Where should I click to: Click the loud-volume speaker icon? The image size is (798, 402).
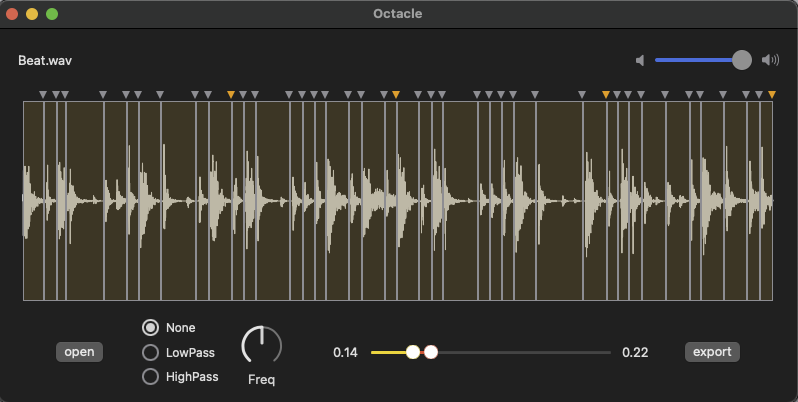(770, 60)
